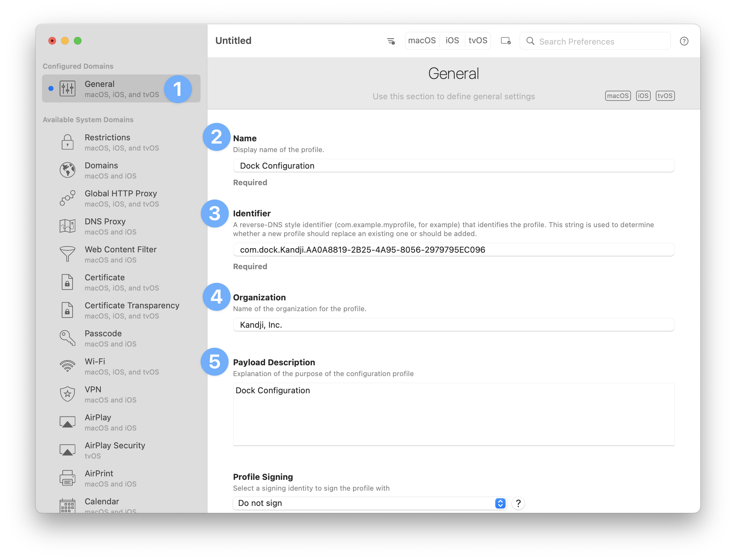Select the Domains globe icon
The image size is (736, 560).
coord(67,170)
